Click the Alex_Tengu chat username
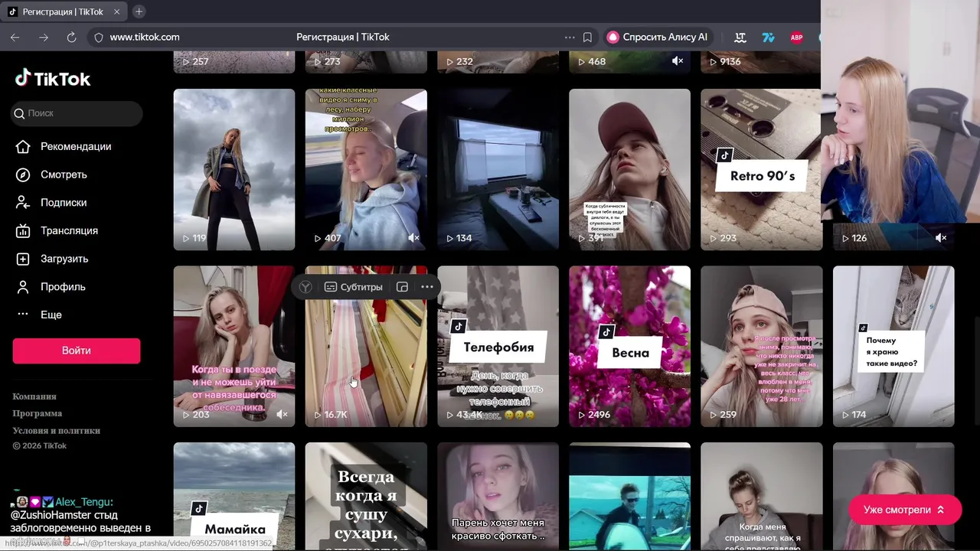This screenshot has height=551, width=980. pos(84,502)
